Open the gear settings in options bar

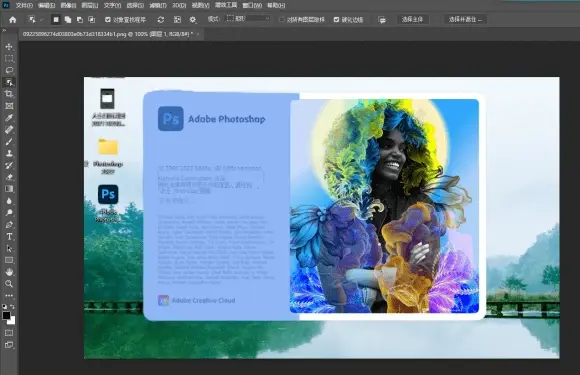click(x=193, y=20)
